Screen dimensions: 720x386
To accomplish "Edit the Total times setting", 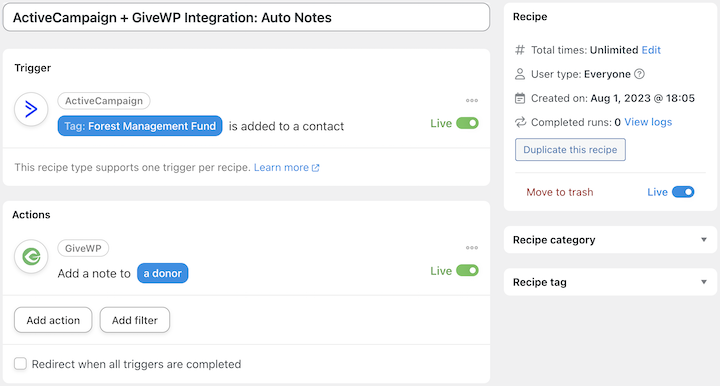I will pos(651,50).
